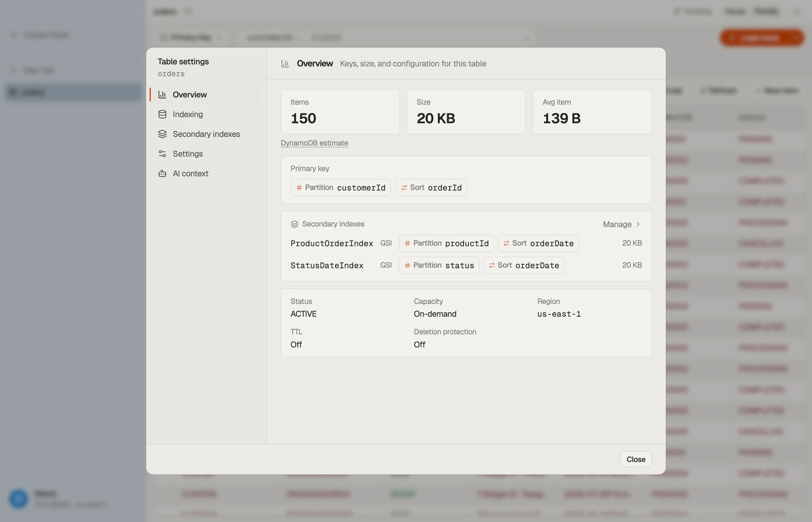The height and width of the screenshot is (522, 812).
Task: Click the StatusDateIndex 20 KB size
Action: pos(632,265)
